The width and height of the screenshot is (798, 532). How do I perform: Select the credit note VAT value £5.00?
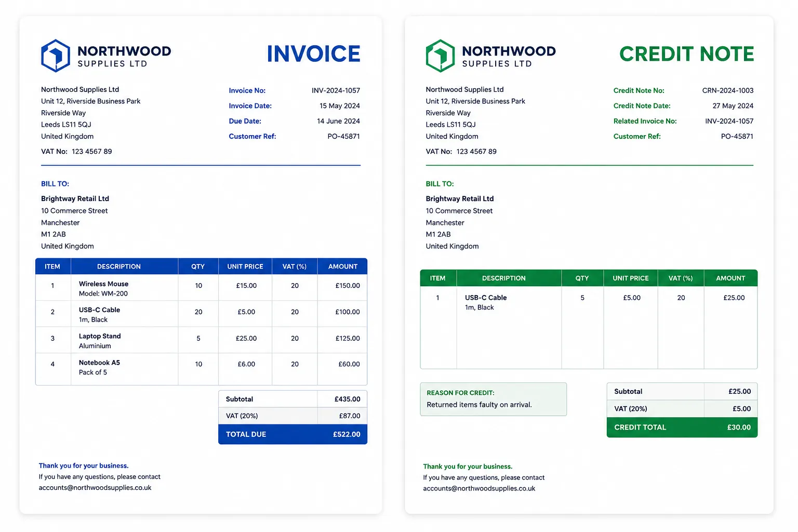(742, 409)
